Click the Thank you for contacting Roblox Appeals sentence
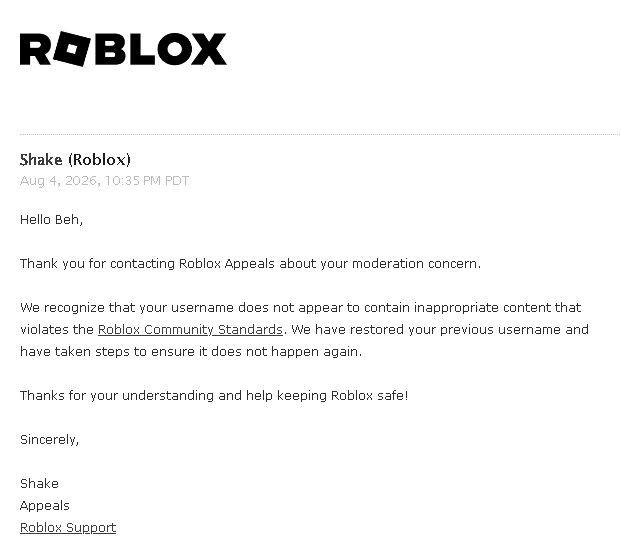Viewport: 621px width, 557px height. point(250,263)
